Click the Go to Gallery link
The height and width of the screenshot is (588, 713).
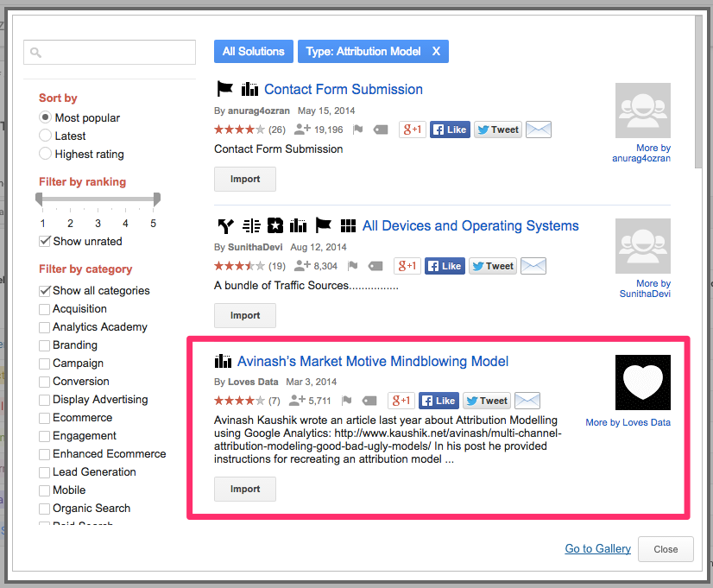[597, 548]
